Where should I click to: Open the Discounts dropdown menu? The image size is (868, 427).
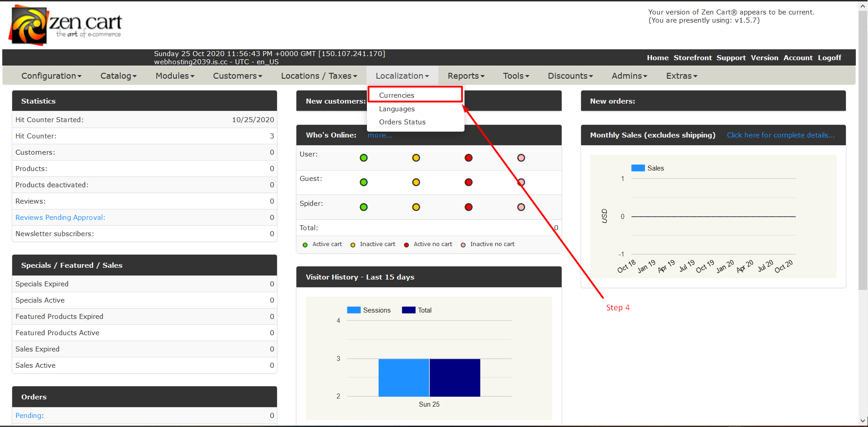pyautogui.click(x=570, y=76)
